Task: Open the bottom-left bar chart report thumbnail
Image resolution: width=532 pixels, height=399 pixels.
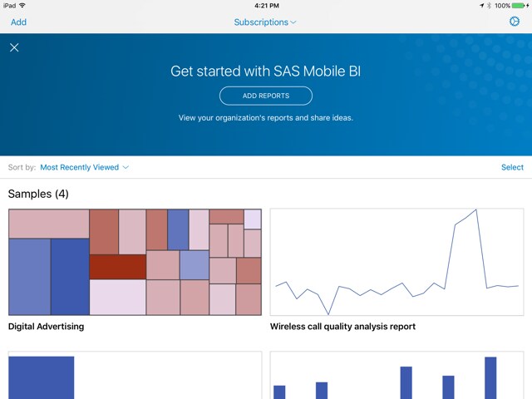Action: coord(135,376)
